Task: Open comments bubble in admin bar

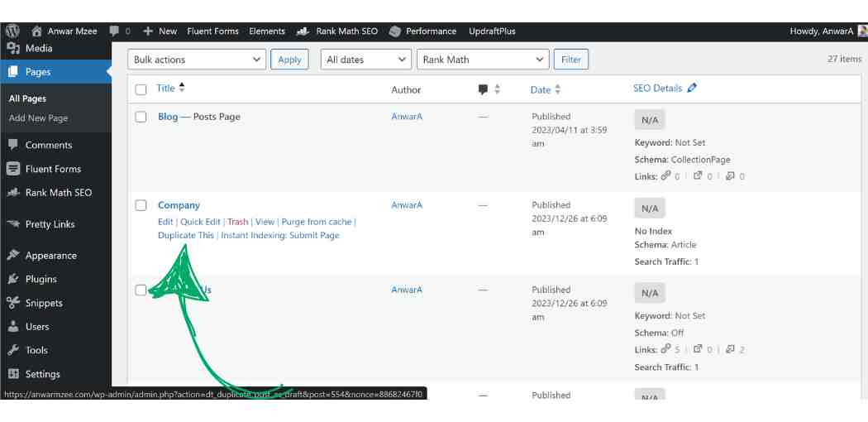Action: pyautogui.click(x=114, y=31)
